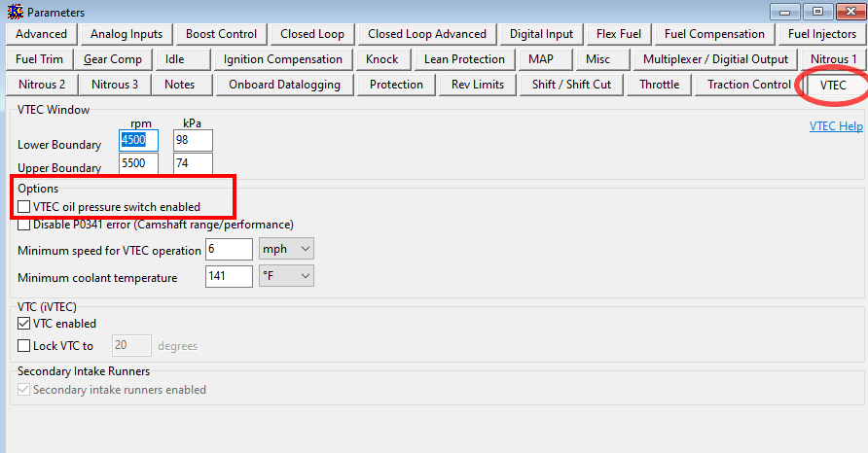
Task: Switch to Fuel Compensation tab
Action: pos(714,34)
